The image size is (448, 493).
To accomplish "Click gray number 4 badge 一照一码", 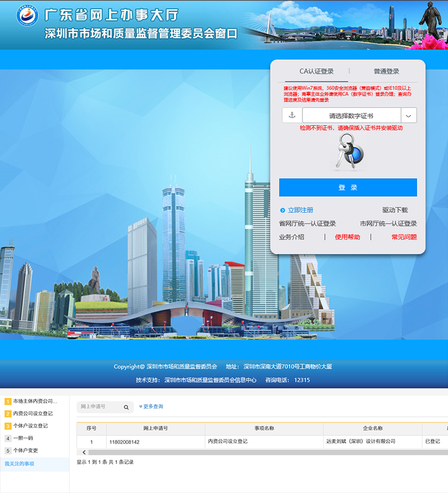I will tap(8, 438).
